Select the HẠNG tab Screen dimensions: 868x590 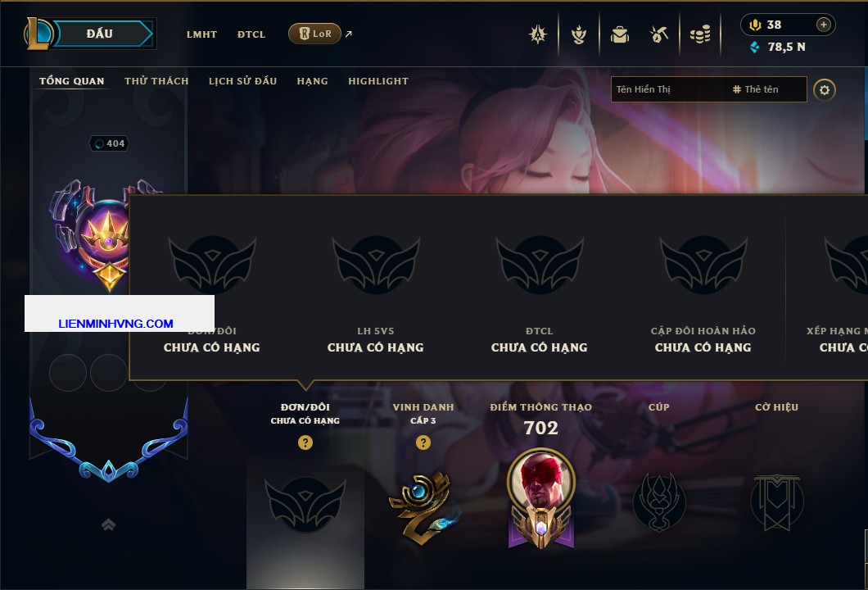312,81
